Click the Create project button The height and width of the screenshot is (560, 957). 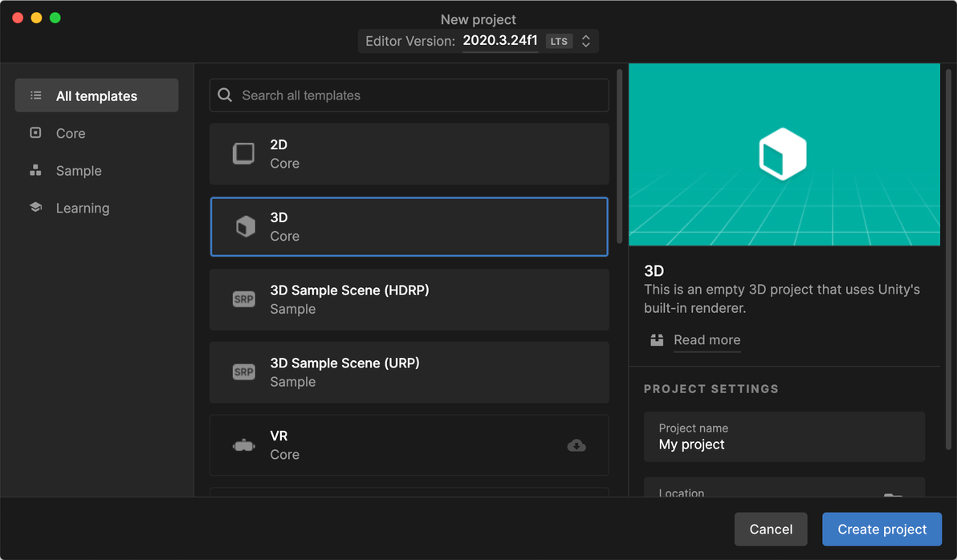click(882, 529)
